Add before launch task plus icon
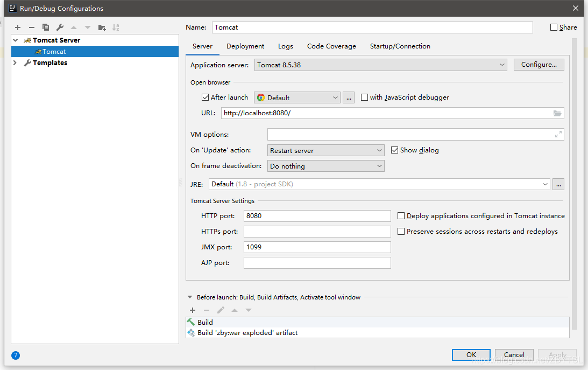This screenshot has height=370, width=588. (x=193, y=310)
